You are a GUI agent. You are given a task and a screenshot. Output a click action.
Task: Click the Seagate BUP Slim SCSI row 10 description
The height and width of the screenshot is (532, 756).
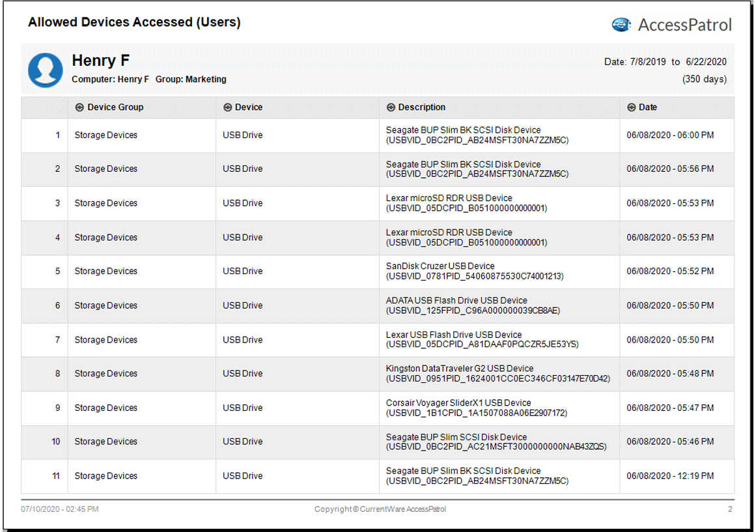[x=496, y=441]
